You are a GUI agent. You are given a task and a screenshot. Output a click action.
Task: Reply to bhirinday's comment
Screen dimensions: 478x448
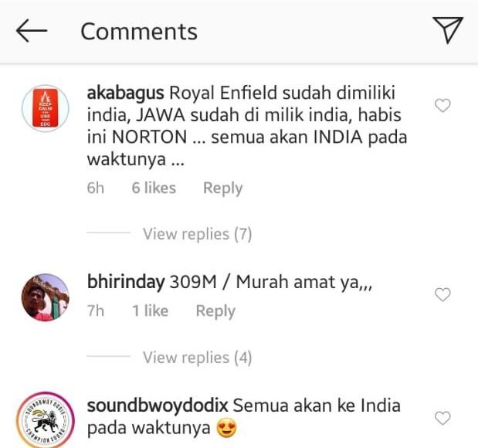[x=215, y=311]
